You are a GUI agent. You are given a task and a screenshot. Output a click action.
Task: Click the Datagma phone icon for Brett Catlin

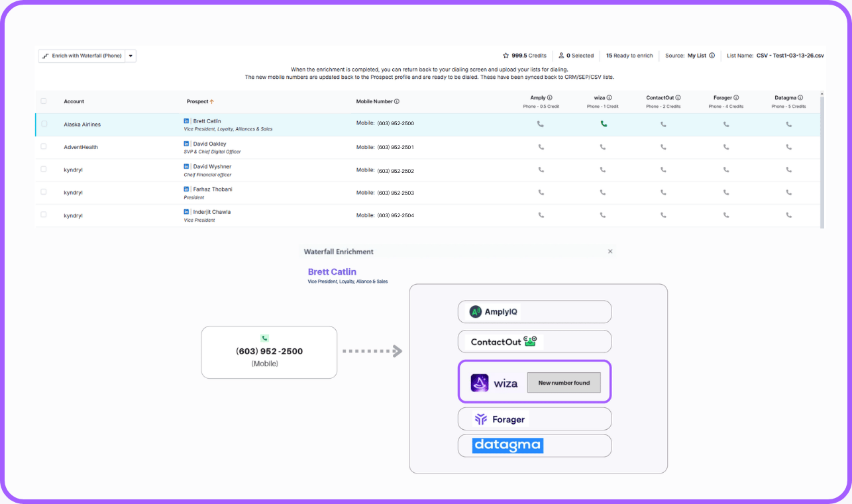click(788, 124)
